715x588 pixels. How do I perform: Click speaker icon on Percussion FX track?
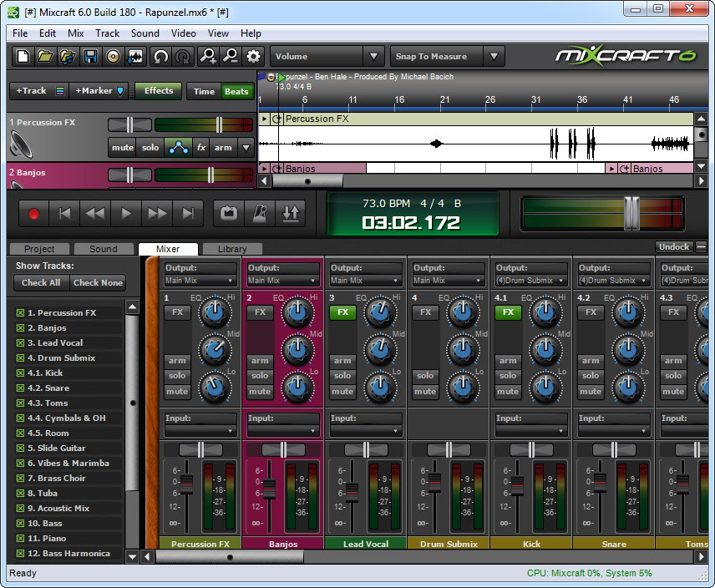(21, 144)
